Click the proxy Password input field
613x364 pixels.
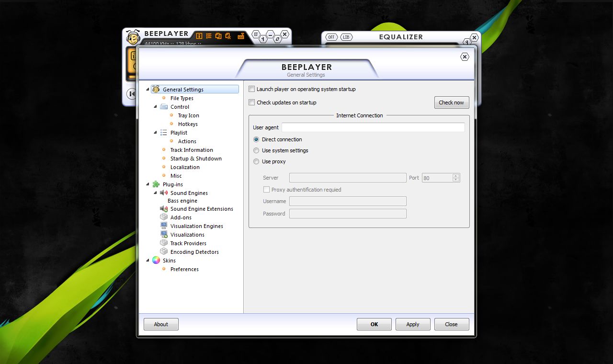pyautogui.click(x=348, y=214)
